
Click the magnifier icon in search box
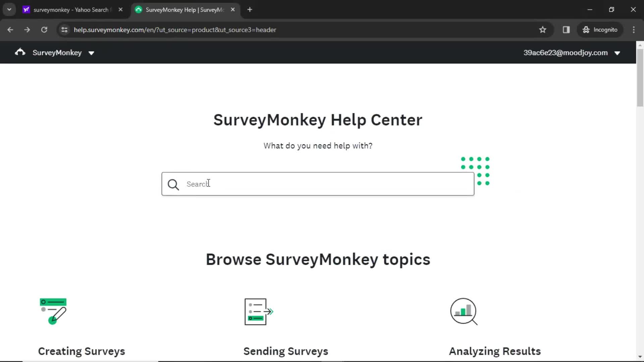coord(173,184)
